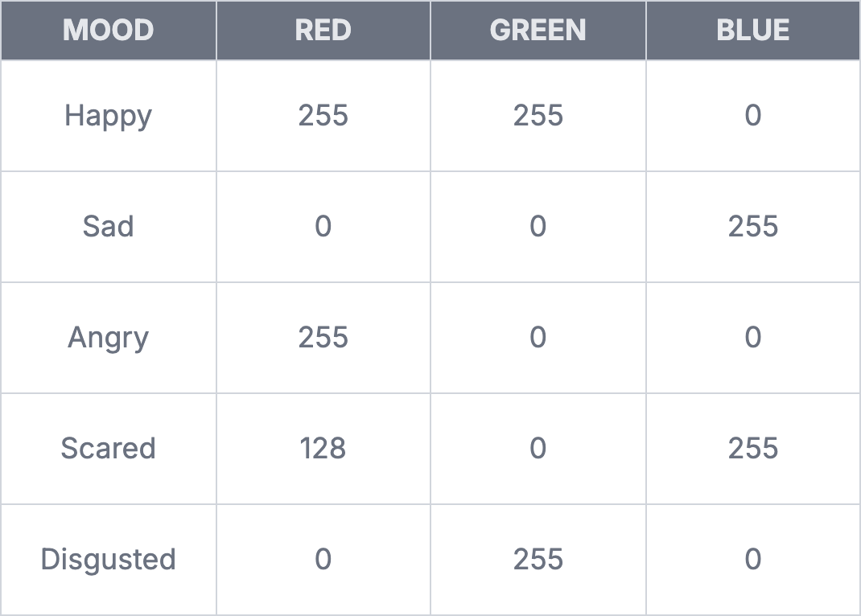Image resolution: width=861 pixels, height=616 pixels.
Task: Select the Happy mood cell
Action: coord(108,116)
